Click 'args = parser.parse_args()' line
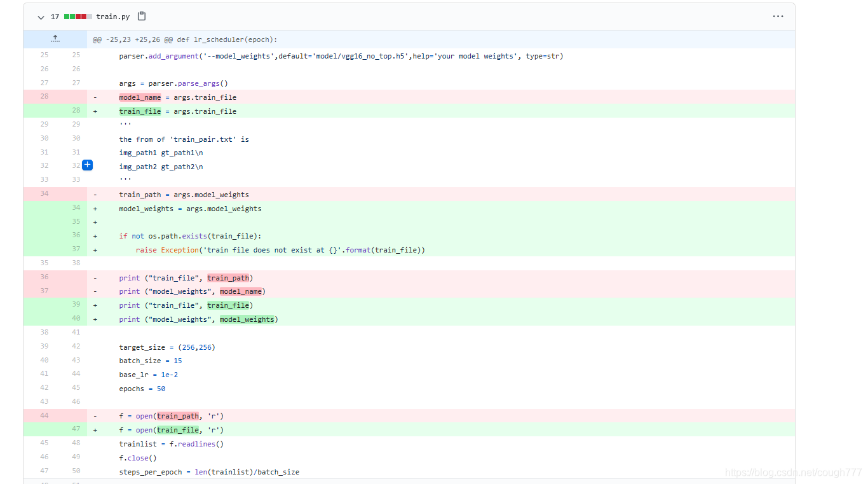The image size is (868, 484). click(x=173, y=83)
